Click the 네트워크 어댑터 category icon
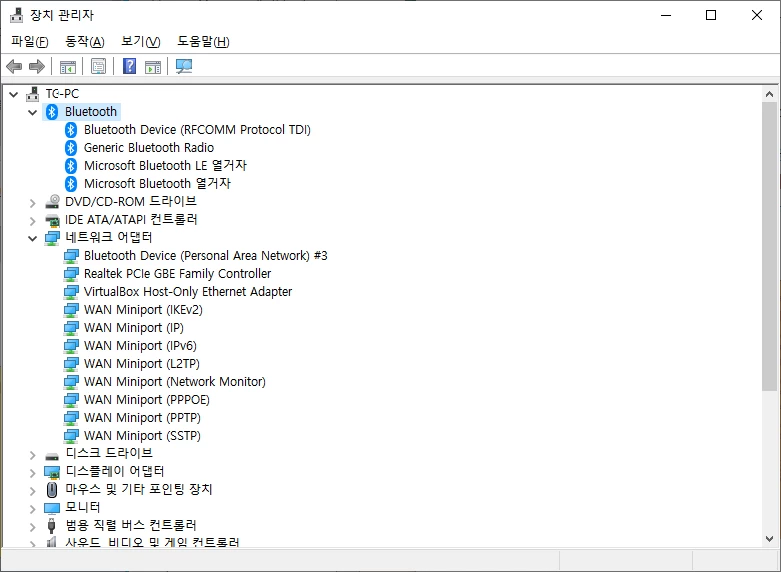This screenshot has height=572, width=781. click(52, 238)
